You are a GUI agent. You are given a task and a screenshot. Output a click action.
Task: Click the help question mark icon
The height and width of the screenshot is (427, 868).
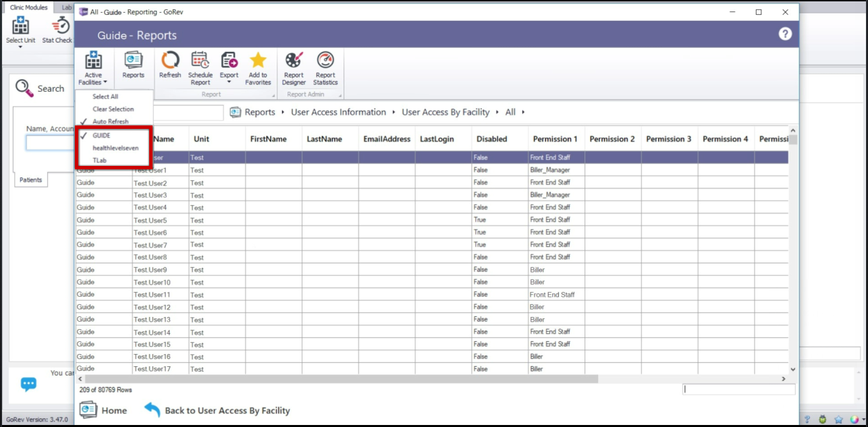(785, 34)
